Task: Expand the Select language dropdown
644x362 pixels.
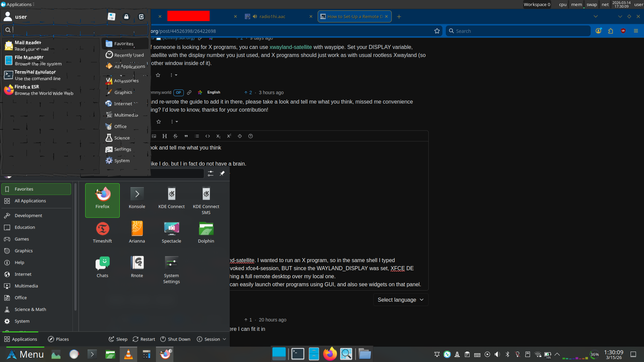Action: pyautogui.click(x=400, y=300)
